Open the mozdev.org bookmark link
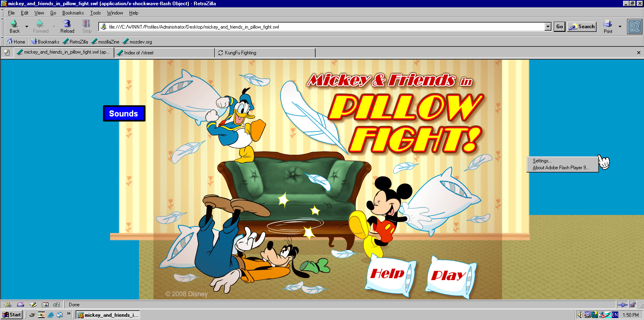Image resolution: width=644 pixels, height=320 pixels. [137, 42]
